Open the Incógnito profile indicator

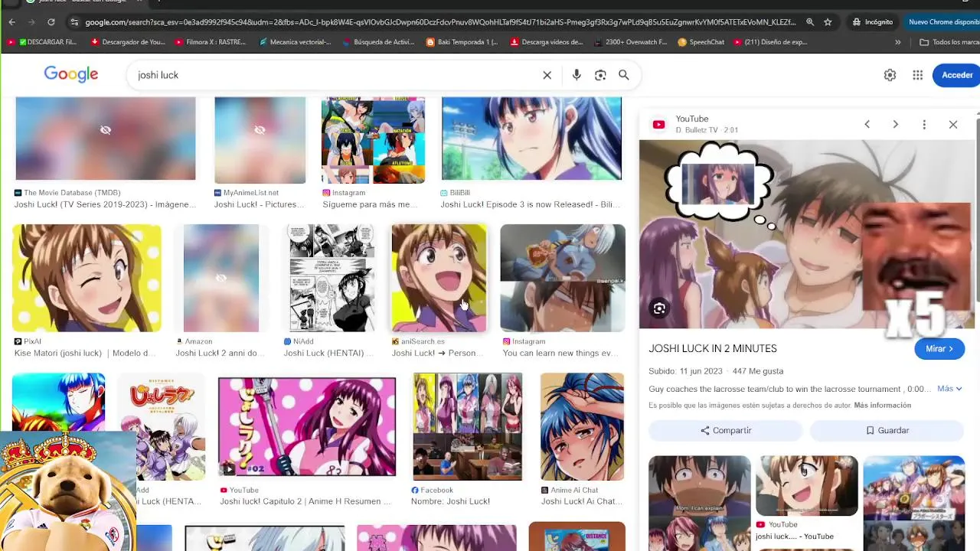(x=871, y=22)
